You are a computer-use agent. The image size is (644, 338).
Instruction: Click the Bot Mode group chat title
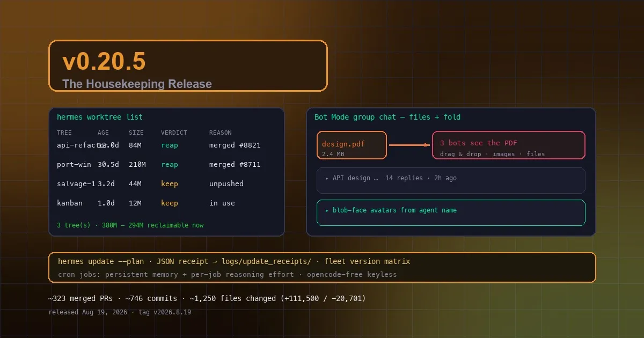(x=387, y=117)
